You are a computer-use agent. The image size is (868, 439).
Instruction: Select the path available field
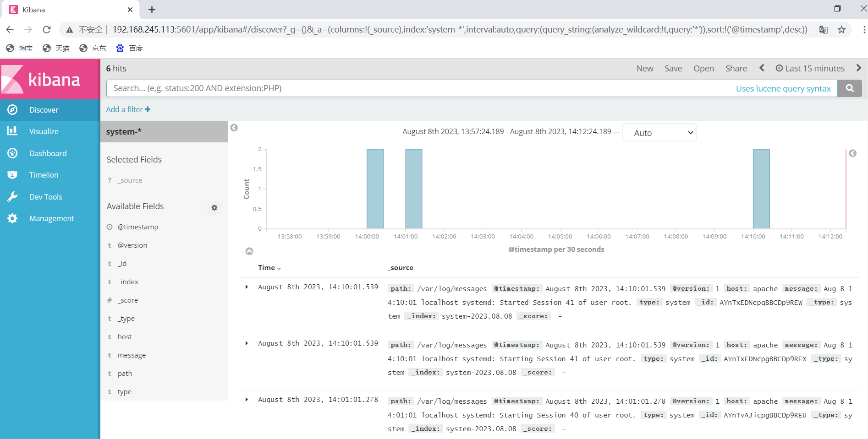[x=125, y=374]
